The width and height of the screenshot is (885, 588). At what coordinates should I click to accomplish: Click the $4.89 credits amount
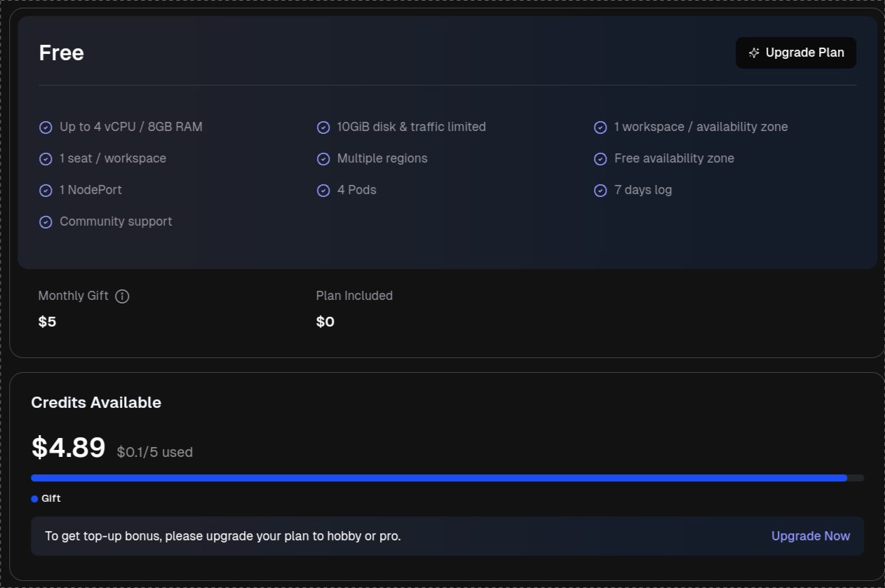coord(68,446)
